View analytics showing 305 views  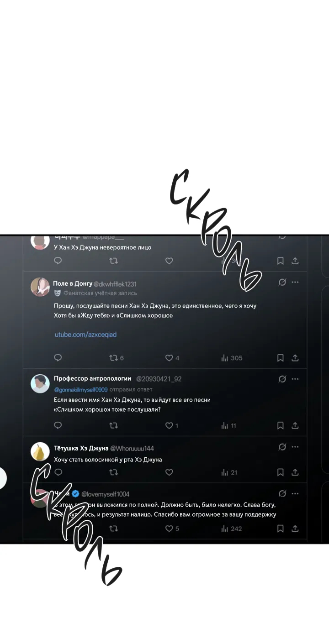(x=232, y=358)
